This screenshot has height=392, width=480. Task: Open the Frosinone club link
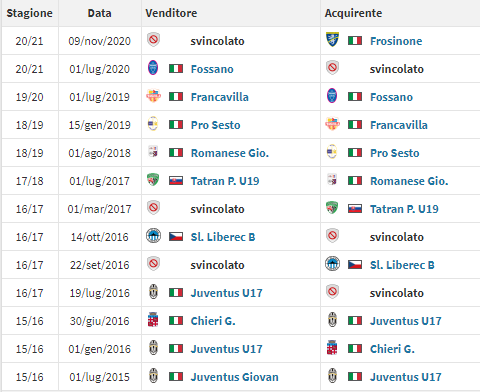click(x=396, y=41)
